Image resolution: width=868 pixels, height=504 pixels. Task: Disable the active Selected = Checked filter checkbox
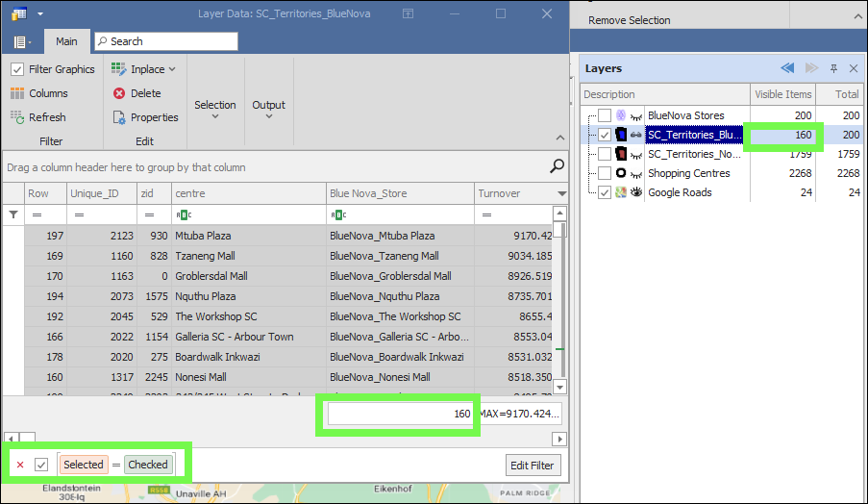click(41, 465)
